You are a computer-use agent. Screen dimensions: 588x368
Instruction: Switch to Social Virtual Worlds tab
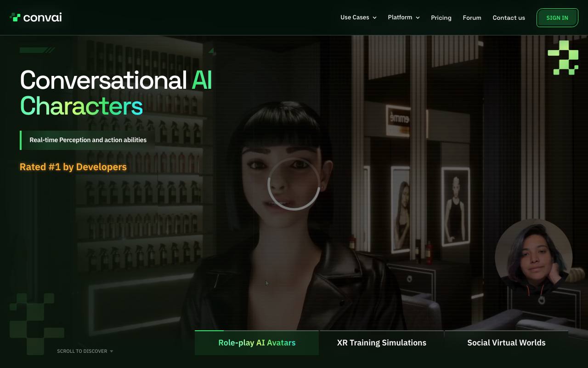506,343
